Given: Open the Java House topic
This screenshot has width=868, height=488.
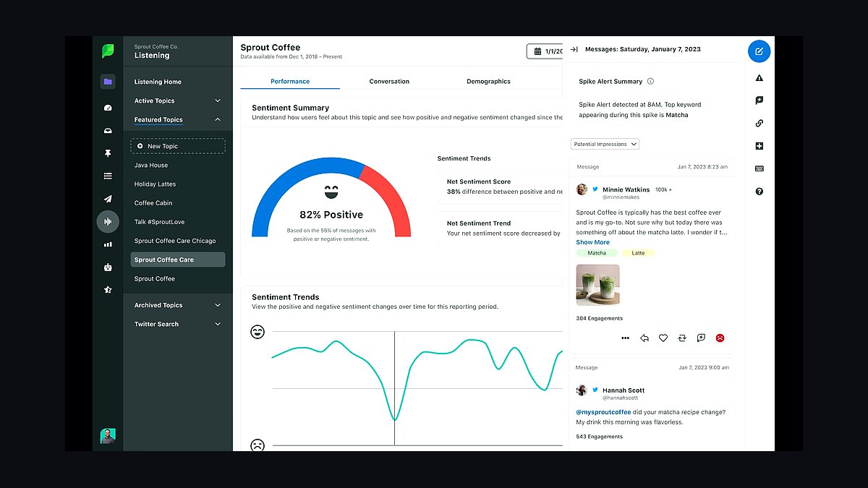Looking at the screenshot, I should click(151, 165).
